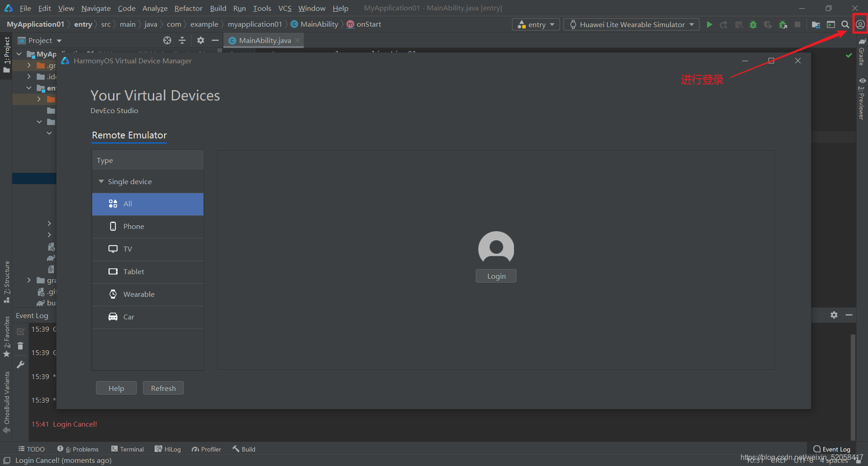This screenshot has width=868, height=466.
Task: Collapse the MyApplication01 root tree node
Action: [x=19, y=54]
